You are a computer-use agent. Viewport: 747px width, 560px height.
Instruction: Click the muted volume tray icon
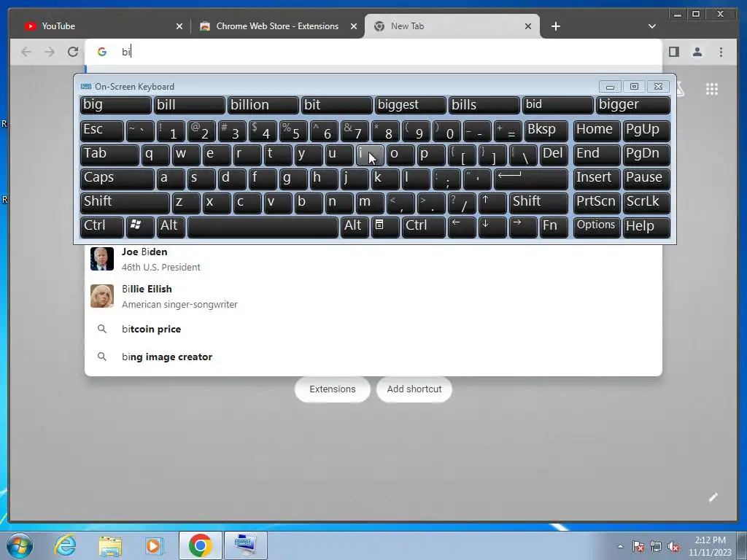pos(673,546)
